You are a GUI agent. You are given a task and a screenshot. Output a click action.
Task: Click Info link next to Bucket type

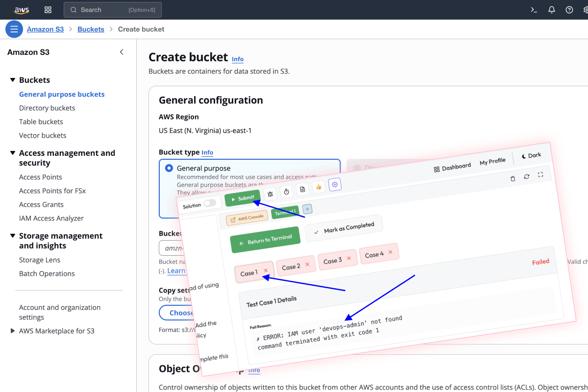(207, 152)
